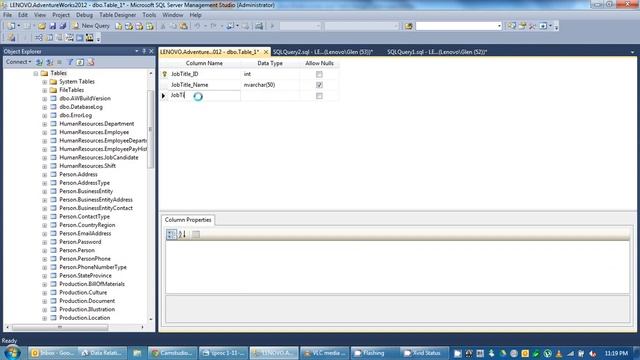
Task: Open the search combo box dropdown in toolbar
Action: (499, 26)
